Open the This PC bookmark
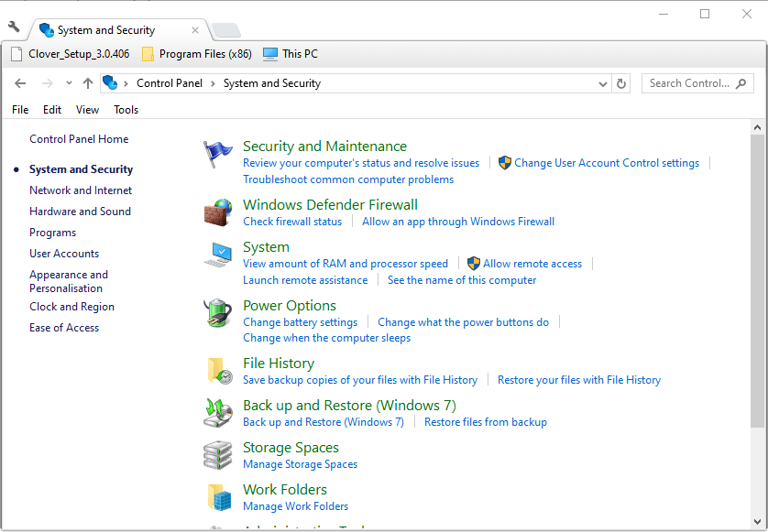The image size is (768, 532). point(291,54)
